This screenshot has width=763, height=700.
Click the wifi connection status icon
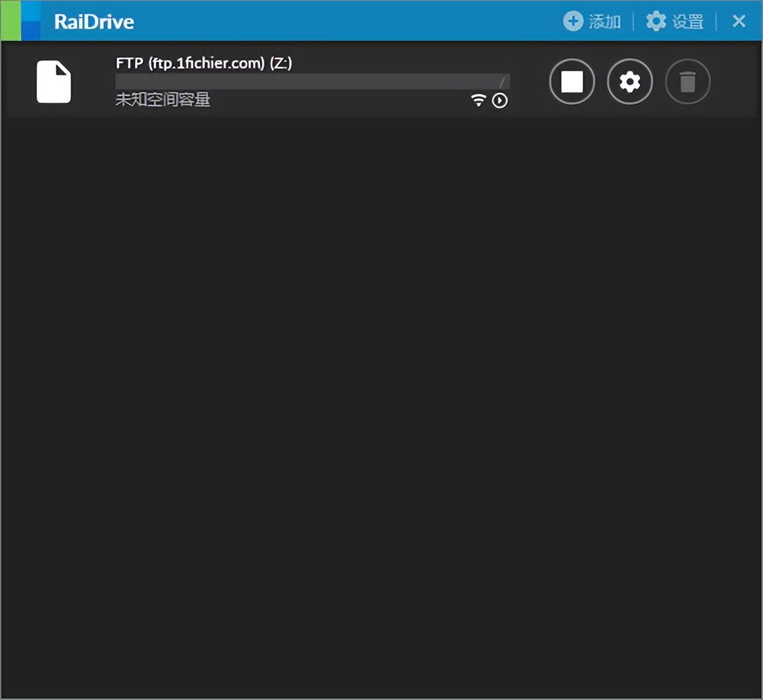[478, 100]
